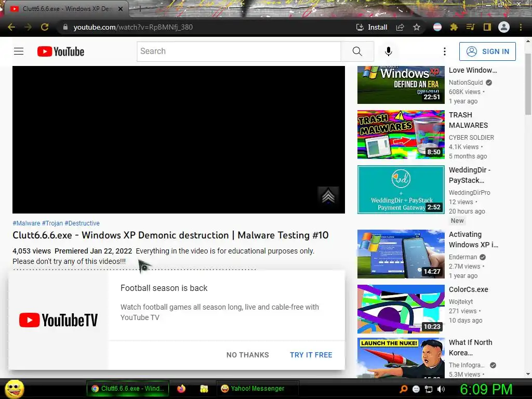The height and width of the screenshot is (399, 532).
Task: Click NO THANKS on YouTube TV promo
Action: (248, 355)
